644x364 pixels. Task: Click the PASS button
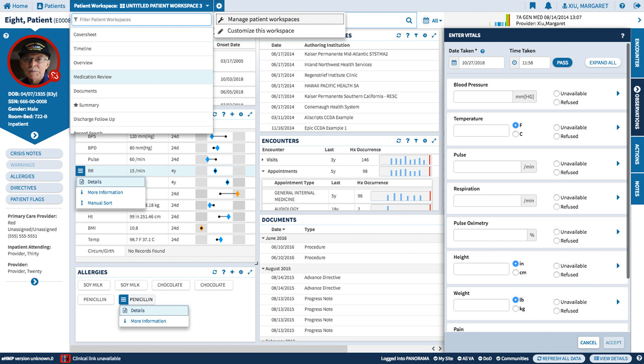(562, 63)
